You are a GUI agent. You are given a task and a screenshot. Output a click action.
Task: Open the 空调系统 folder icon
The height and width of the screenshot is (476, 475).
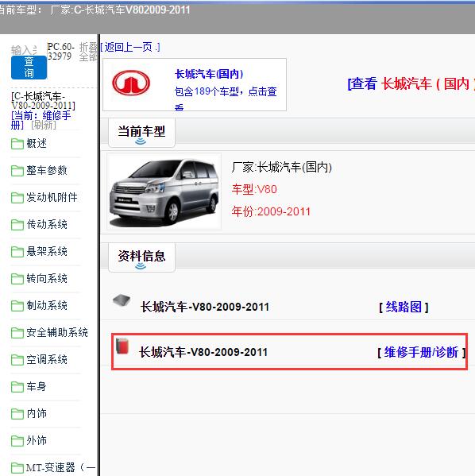(x=17, y=360)
